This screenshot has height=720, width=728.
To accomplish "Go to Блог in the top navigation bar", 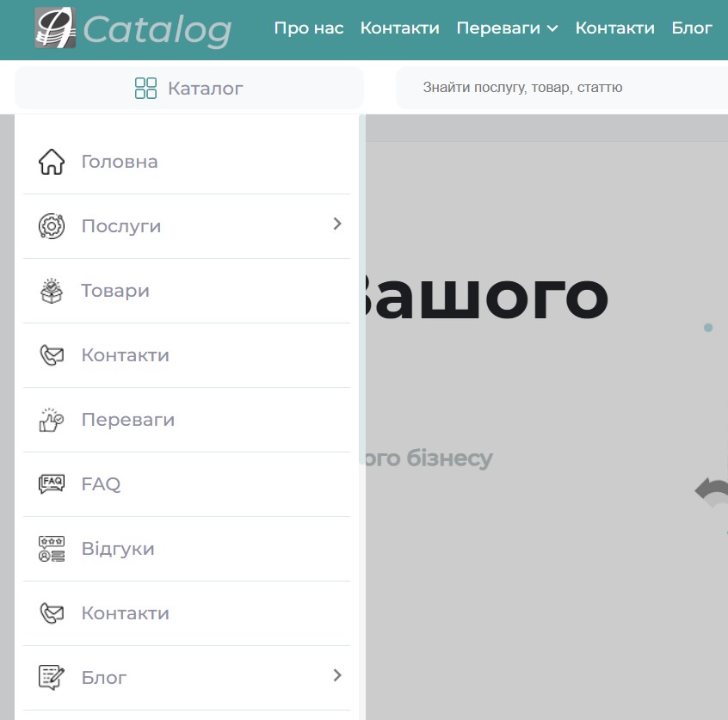I will (692, 28).
